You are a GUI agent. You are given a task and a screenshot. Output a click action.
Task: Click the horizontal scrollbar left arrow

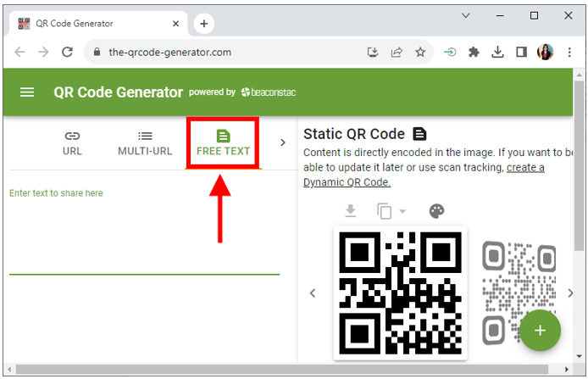pyautogui.click(x=9, y=370)
